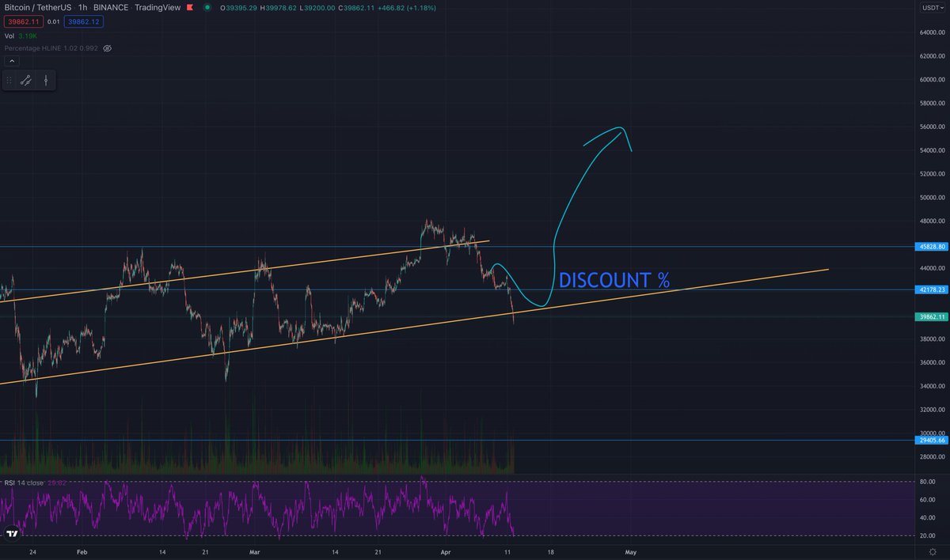Select the RSI 14 close legend
950x560 pixels.
tap(24, 482)
